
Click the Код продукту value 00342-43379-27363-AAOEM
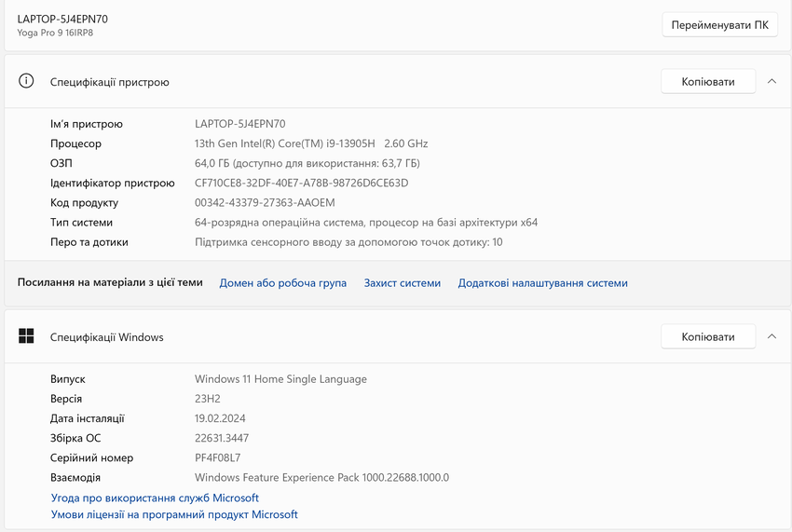click(x=265, y=202)
